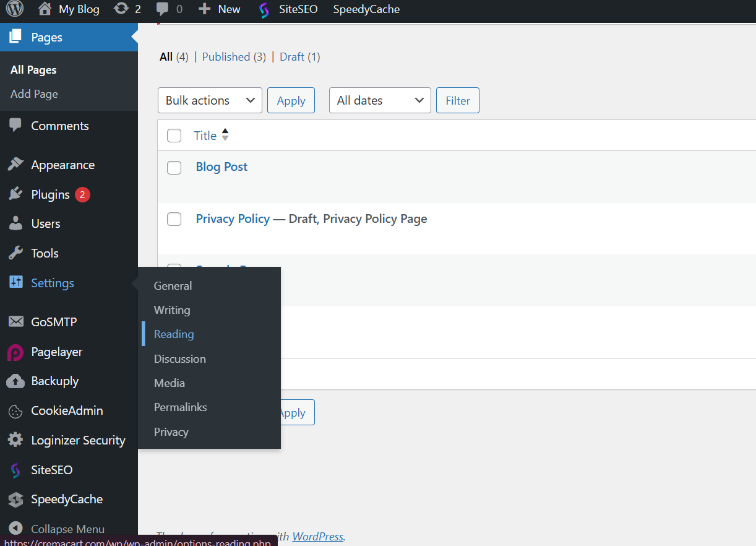Select Add Page in sidebar
Image resolution: width=756 pixels, height=546 pixels.
pyautogui.click(x=34, y=94)
